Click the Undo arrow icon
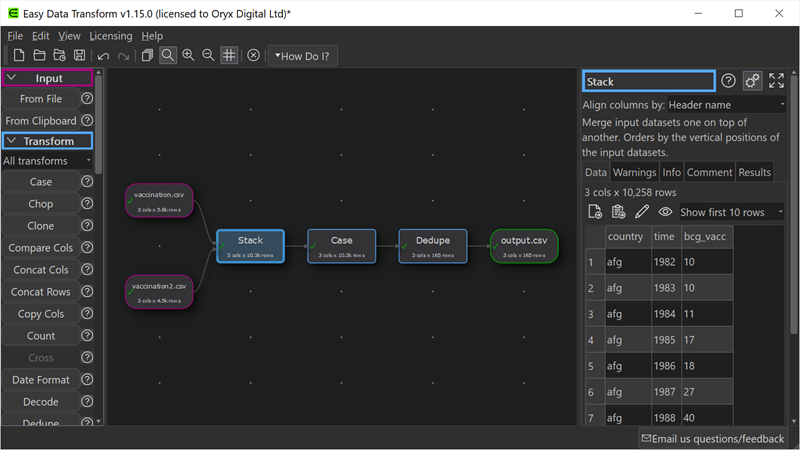800x450 pixels. click(103, 56)
